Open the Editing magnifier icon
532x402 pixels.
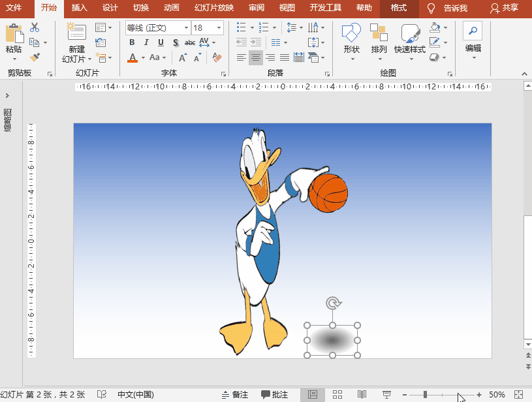click(x=473, y=31)
